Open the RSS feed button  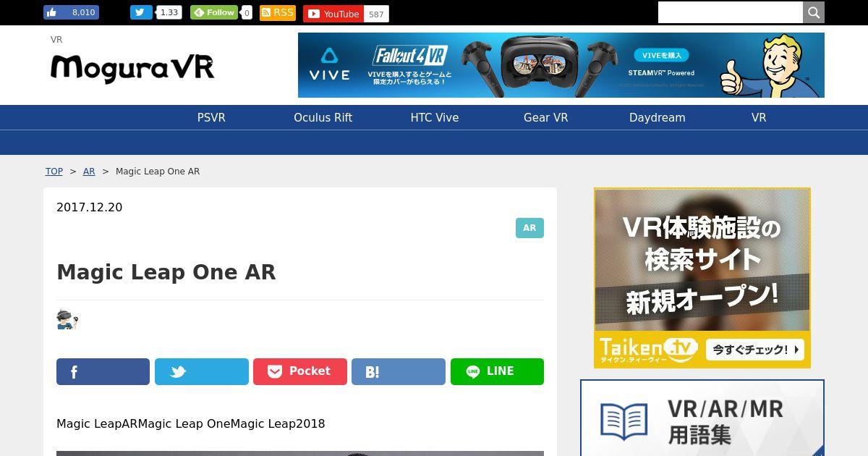tap(278, 12)
